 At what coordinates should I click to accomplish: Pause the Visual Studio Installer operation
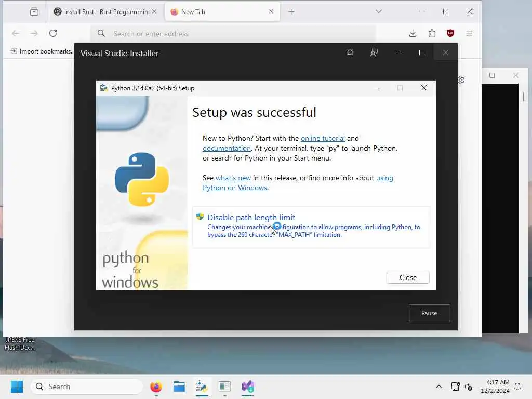pyautogui.click(x=429, y=313)
